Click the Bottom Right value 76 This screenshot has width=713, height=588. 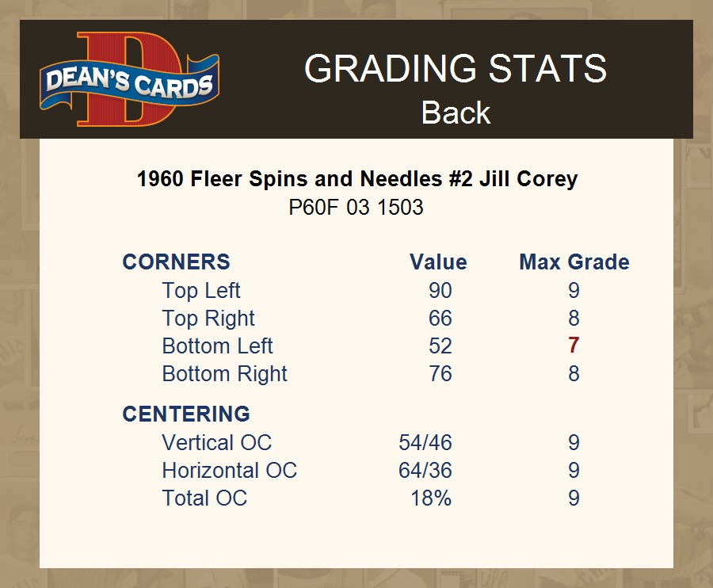click(x=440, y=374)
